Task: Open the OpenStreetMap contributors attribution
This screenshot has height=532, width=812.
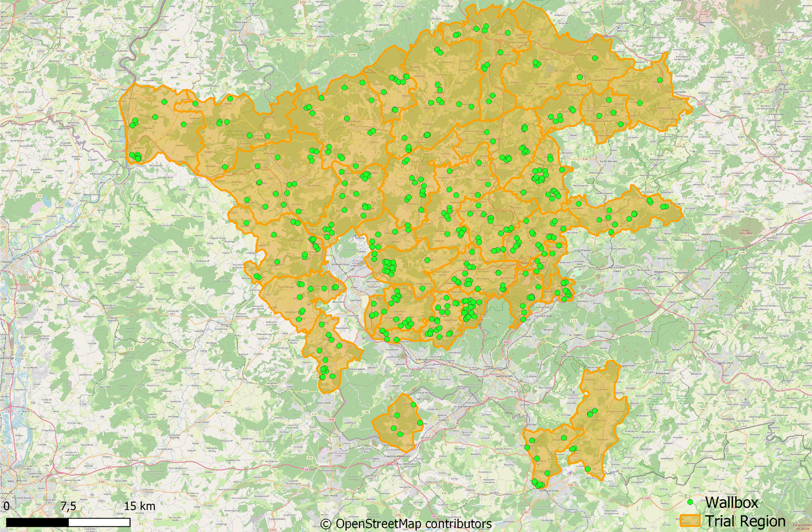Action: (x=406, y=523)
